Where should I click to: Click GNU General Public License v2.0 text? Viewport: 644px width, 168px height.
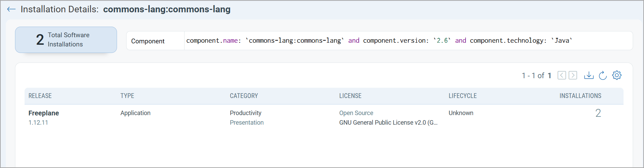[x=388, y=123]
